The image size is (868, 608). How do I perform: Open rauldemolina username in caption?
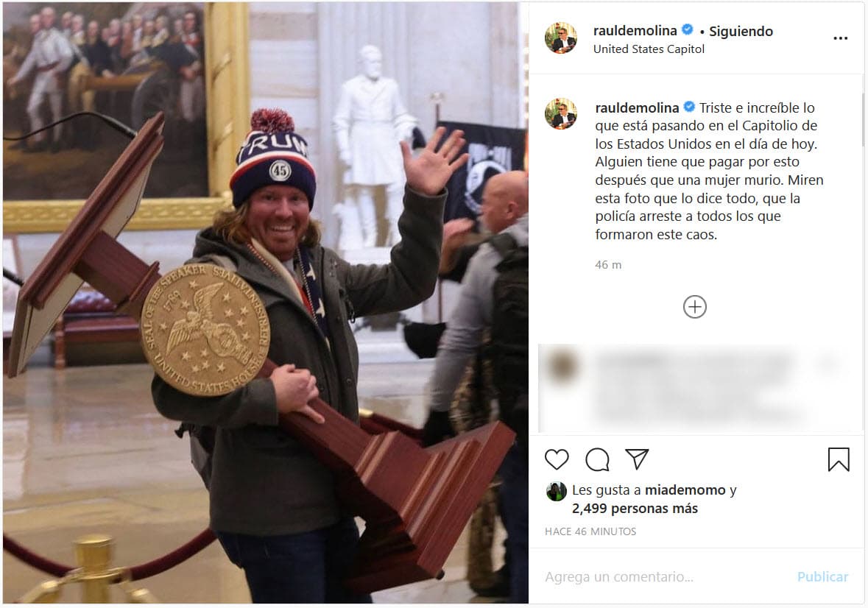(x=637, y=107)
